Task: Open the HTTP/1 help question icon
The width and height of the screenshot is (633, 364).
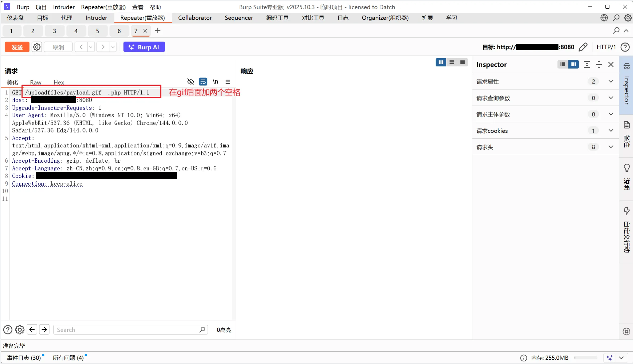Action: click(x=625, y=47)
